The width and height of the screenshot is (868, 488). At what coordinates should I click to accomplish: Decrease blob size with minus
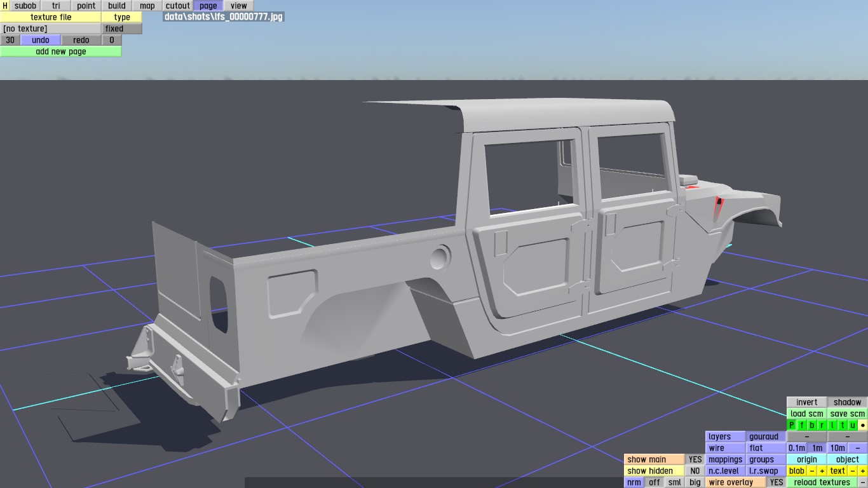[812, 471]
